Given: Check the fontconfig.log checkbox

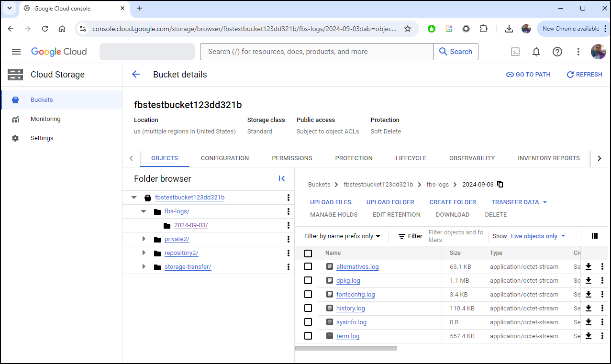Looking at the screenshot, I should pos(308,294).
